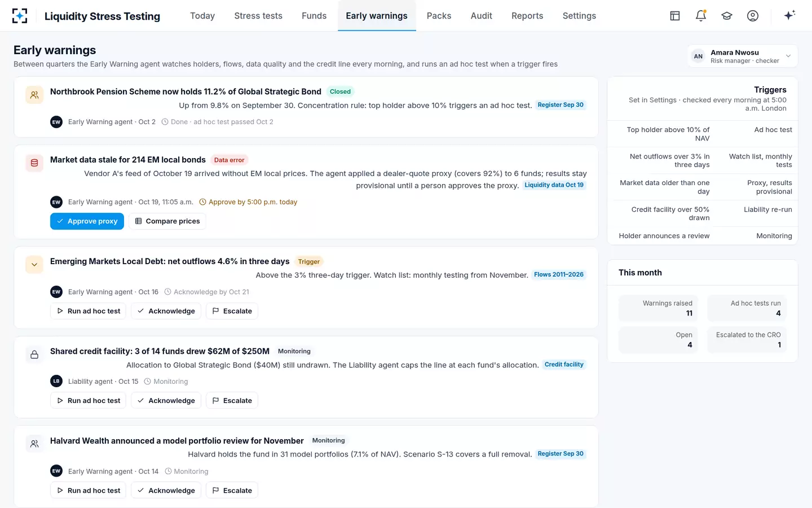Switch to the Today tab
812x508 pixels.
coord(202,16)
